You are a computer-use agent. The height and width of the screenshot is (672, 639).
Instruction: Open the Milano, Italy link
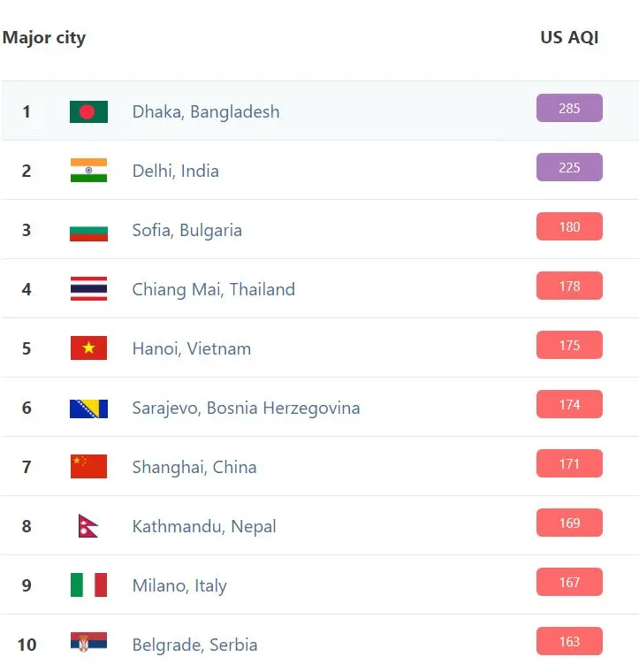(179, 585)
